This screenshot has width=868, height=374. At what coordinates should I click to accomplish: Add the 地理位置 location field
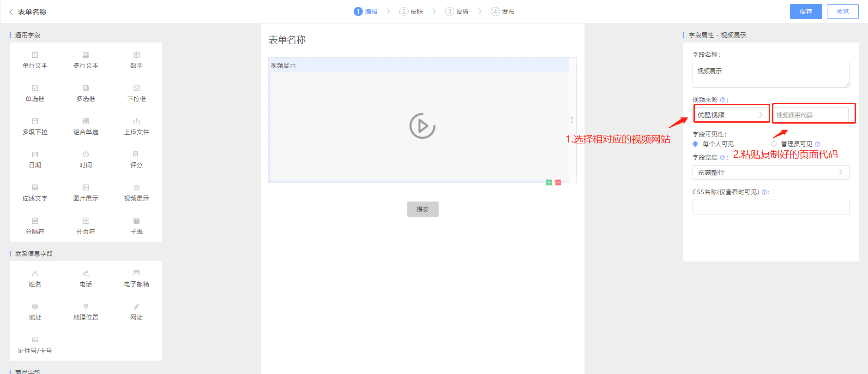[x=86, y=312]
